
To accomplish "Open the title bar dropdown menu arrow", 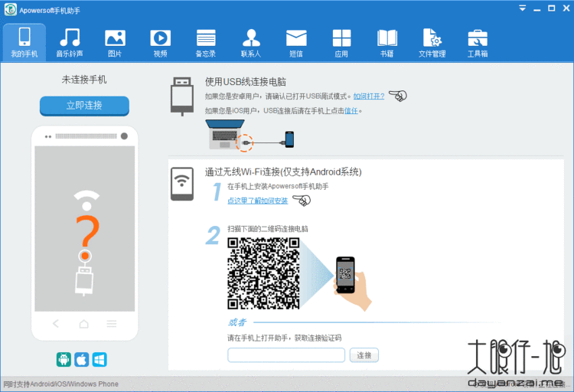I will click(x=523, y=8).
